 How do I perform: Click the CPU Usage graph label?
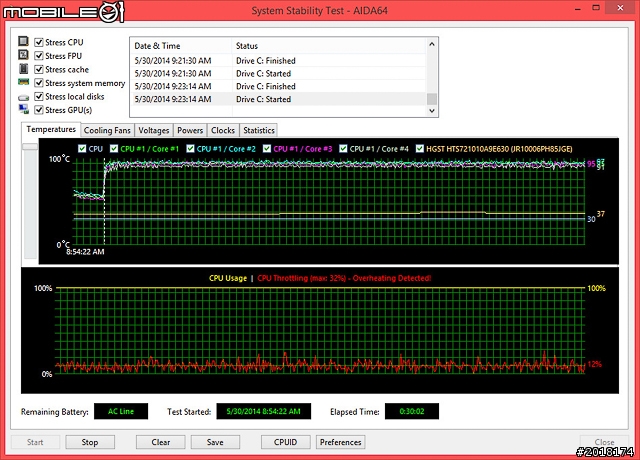click(228, 278)
